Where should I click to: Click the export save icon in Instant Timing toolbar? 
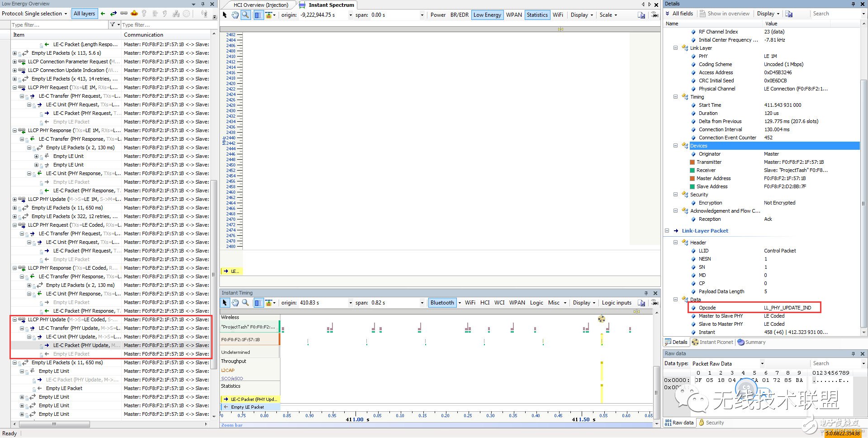pos(641,303)
